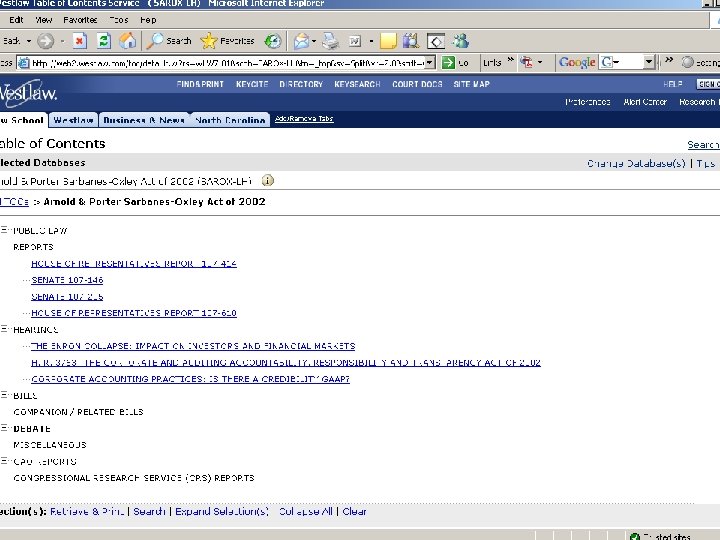Image resolution: width=720 pixels, height=540 pixels.
Task: Open SITE MAP in Westlaw header
Action: (472, 84)
